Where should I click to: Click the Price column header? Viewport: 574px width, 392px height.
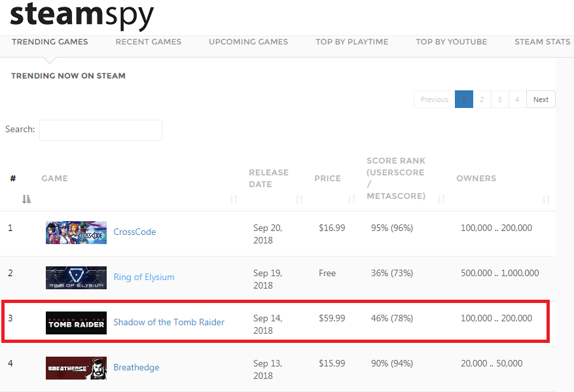pyautogui.click(x=328, y=178)
